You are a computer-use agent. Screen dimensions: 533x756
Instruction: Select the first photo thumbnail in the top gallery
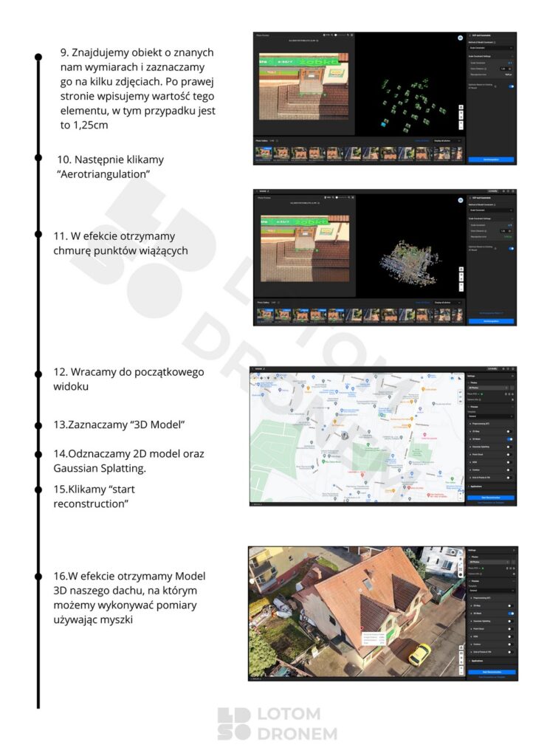click(264, 154)
